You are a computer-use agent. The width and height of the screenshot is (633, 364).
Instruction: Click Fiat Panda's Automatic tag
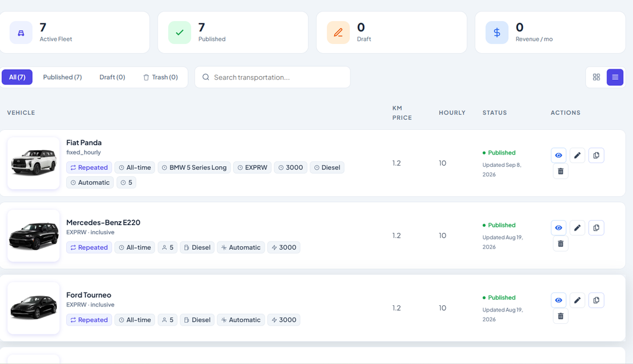90,182
